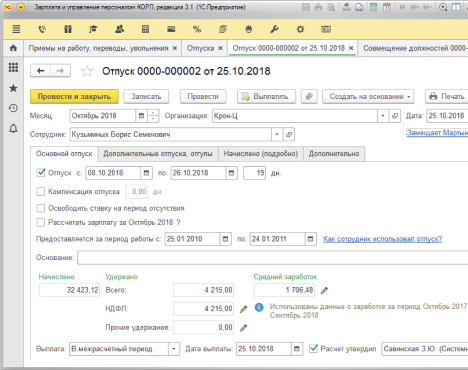The height and width of the screenshot is (370, 468).
Task: Attach files with the paperclip button
Action: (309, 96)
